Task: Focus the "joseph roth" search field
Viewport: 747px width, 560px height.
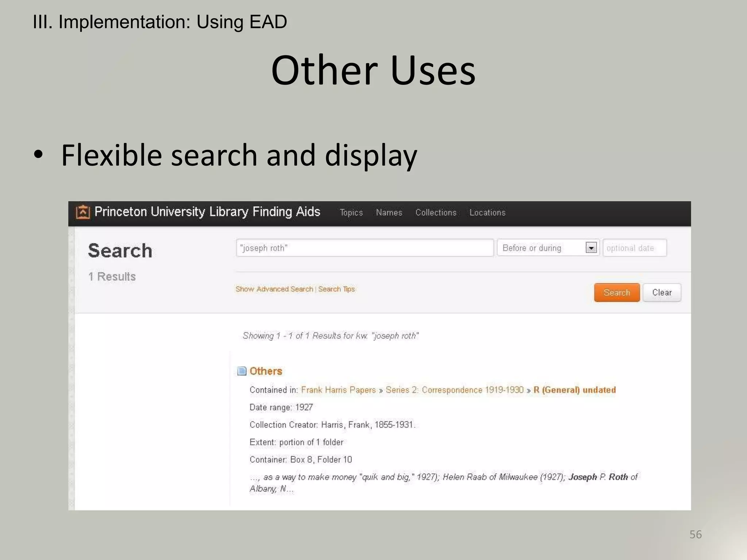Action: click(x=365, y=248)
